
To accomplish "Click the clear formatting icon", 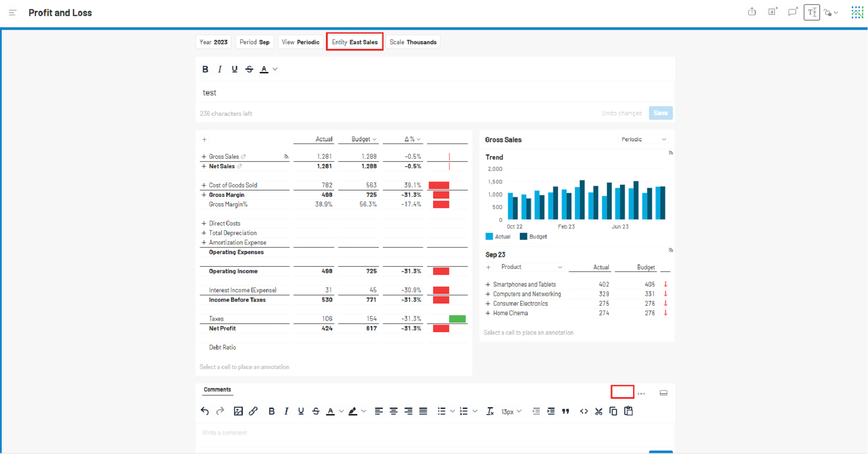I will (x=490, y=411).
